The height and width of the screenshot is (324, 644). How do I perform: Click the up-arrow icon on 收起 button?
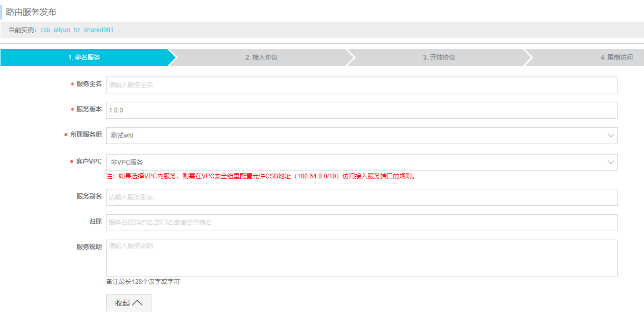tap(137, 303)
